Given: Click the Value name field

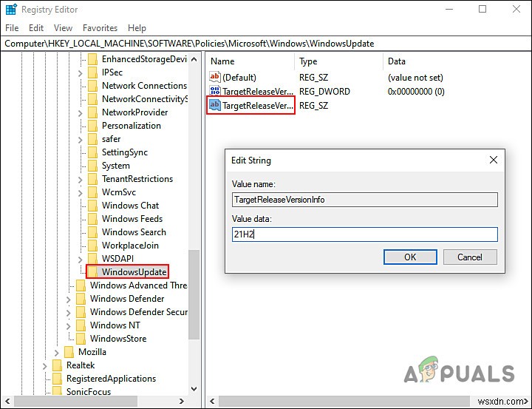Looking at the screenshot, I should (365, 200).
